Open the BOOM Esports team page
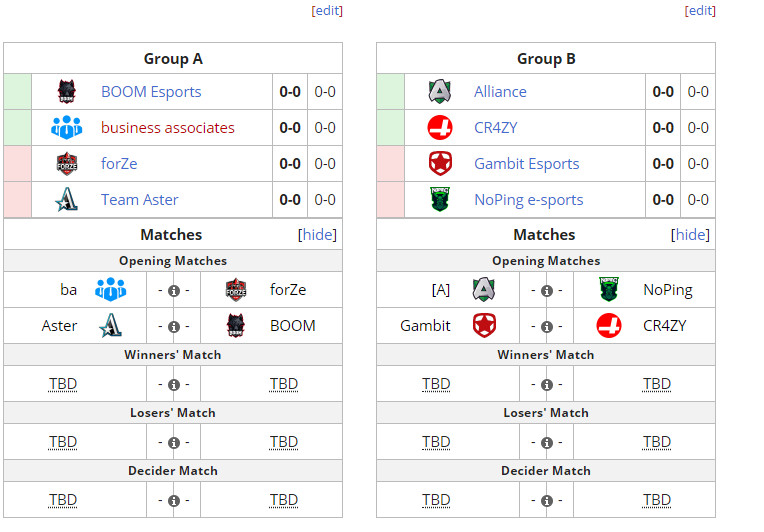 tap(151, 92)
